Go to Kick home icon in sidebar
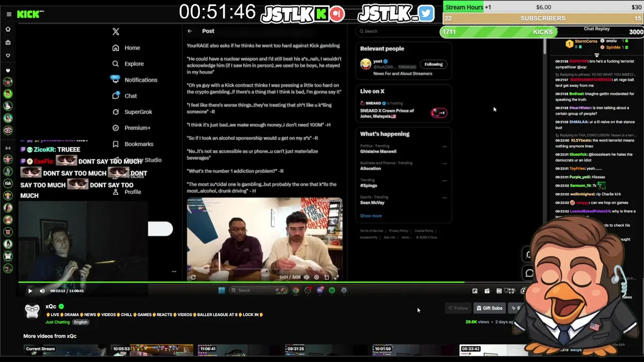 click(8, 29)
